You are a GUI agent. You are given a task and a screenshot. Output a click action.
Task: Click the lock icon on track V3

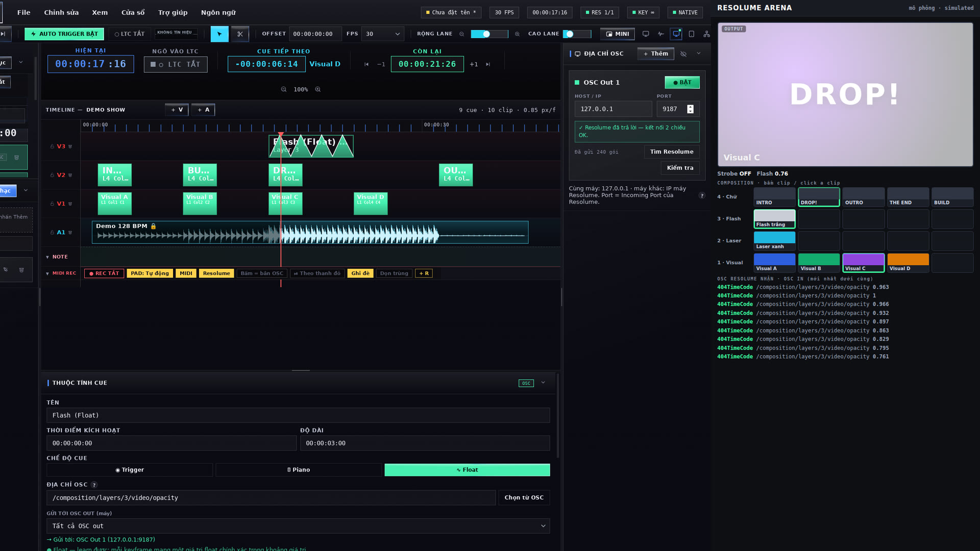coord(52,146)
